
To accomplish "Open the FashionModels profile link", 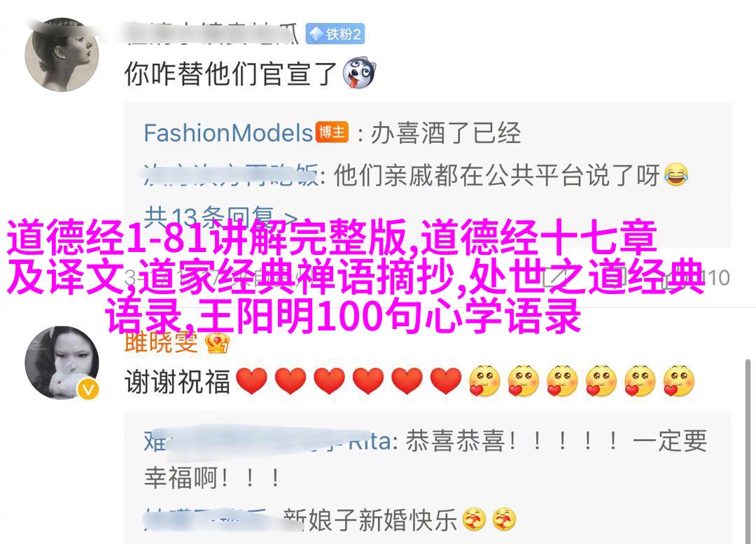I will pyautogui.click(x=228, y=133).
